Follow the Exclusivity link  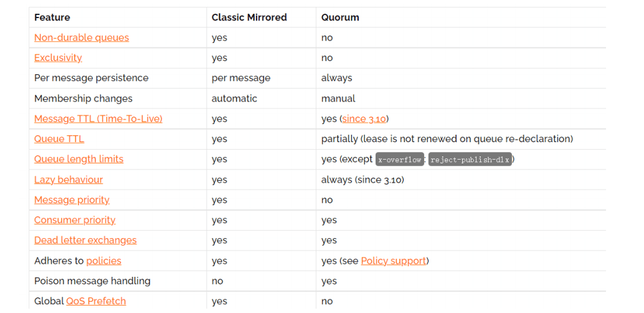click(x=58, y=57)
